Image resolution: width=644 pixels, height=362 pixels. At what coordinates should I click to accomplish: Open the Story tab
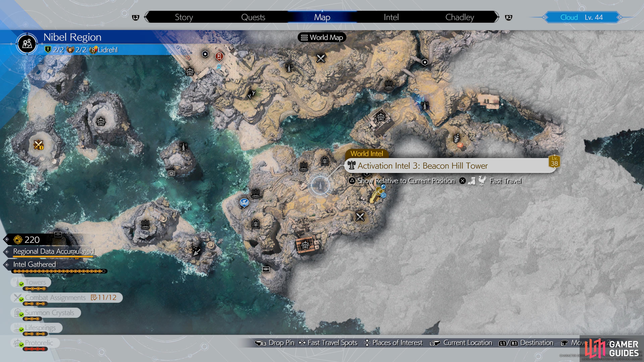(184, 17)
